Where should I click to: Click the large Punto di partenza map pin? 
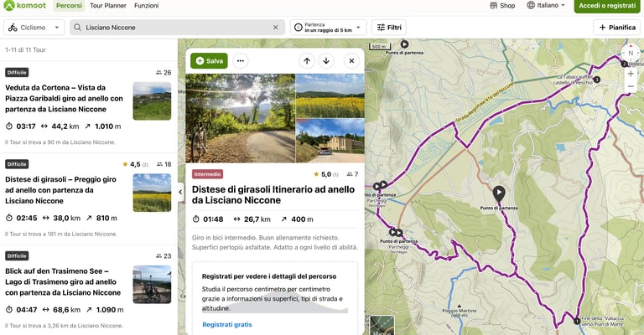tap(499, 193)
